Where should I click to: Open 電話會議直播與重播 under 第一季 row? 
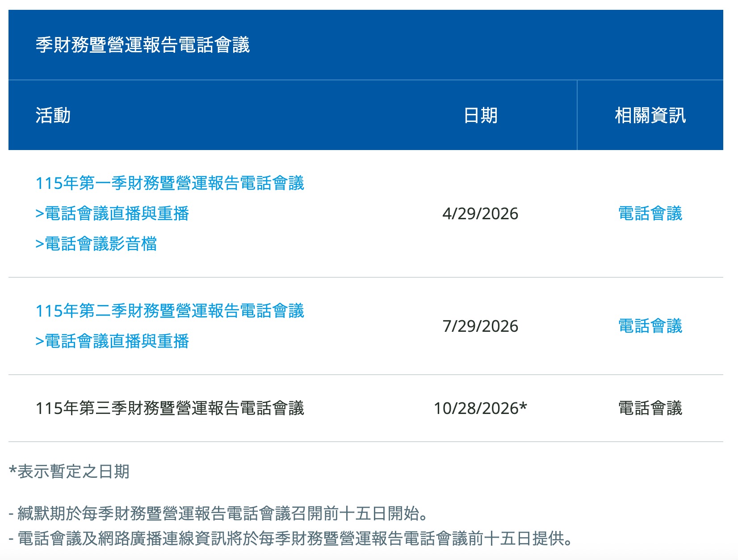pyautogui.click(x=112, y=213)
